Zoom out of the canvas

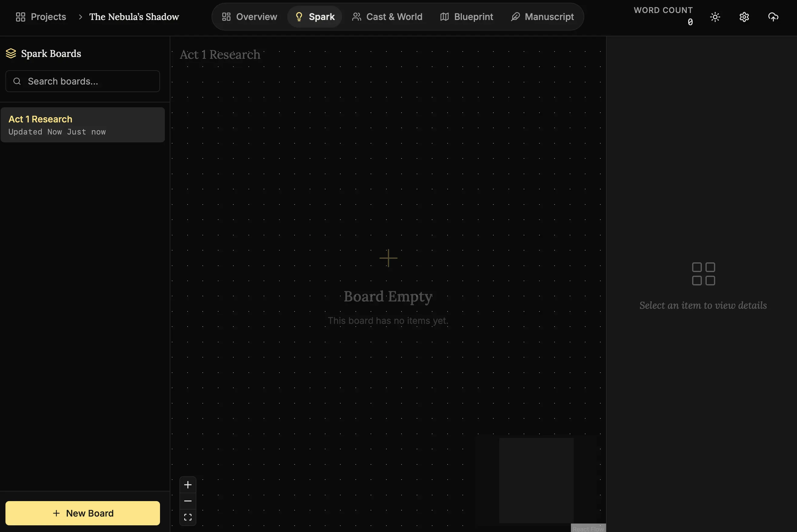188,501
